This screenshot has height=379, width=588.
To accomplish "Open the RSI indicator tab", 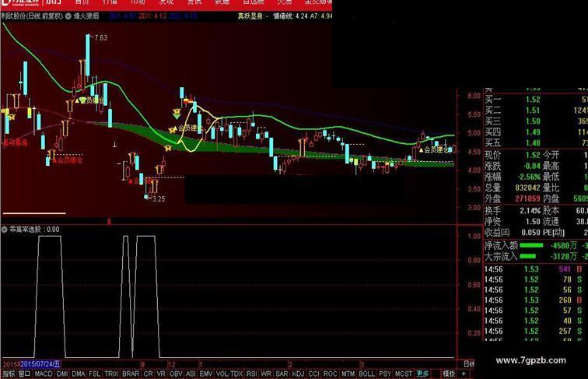I will coord(251,374).
